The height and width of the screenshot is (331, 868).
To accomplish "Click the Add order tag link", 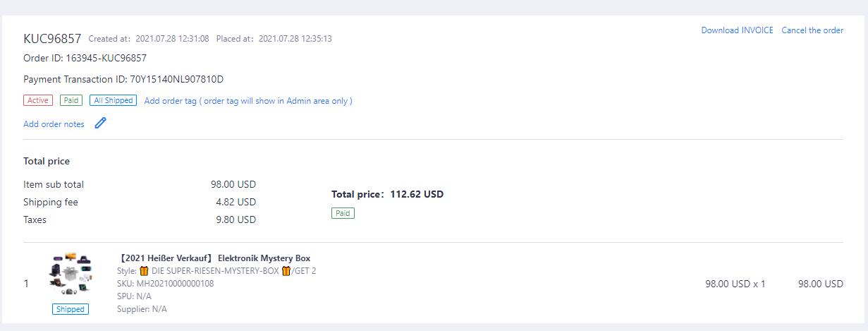I will click(x=248, y=101).
